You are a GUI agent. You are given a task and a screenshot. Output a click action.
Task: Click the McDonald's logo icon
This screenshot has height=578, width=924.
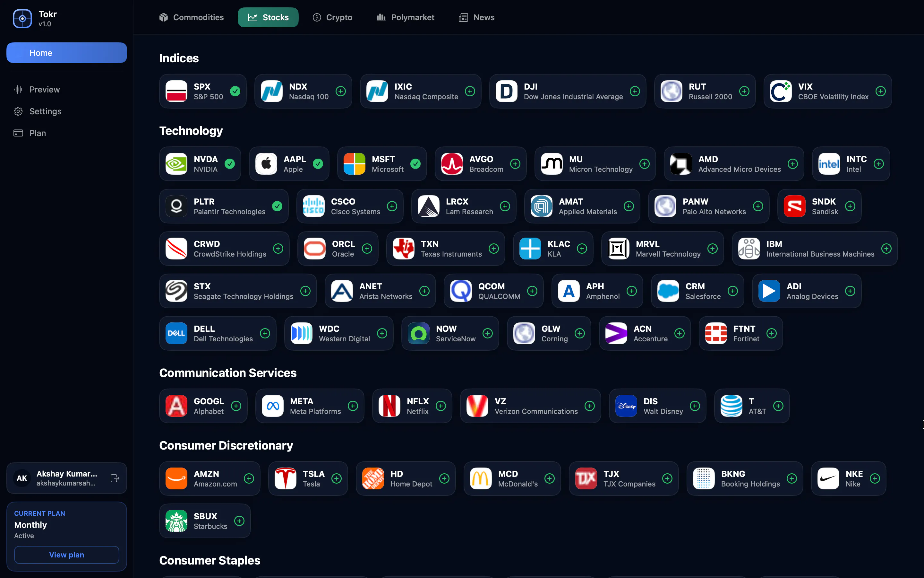point(481,478)
